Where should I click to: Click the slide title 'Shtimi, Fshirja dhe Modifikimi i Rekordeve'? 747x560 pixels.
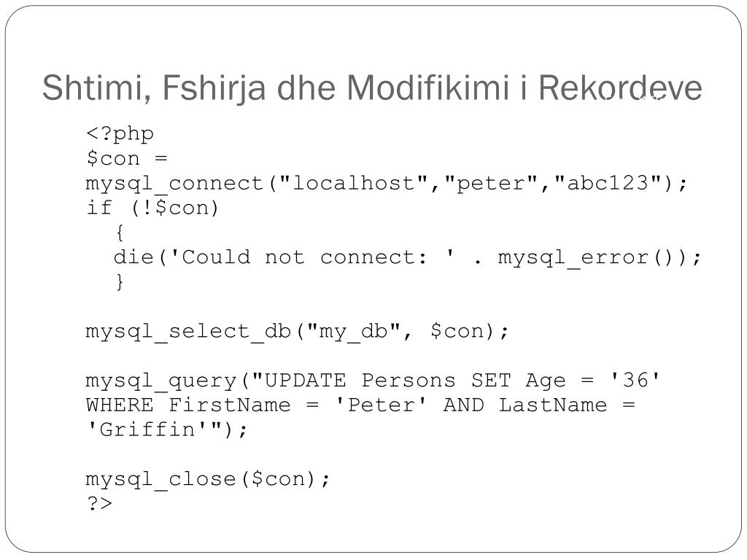pos(372,88)
